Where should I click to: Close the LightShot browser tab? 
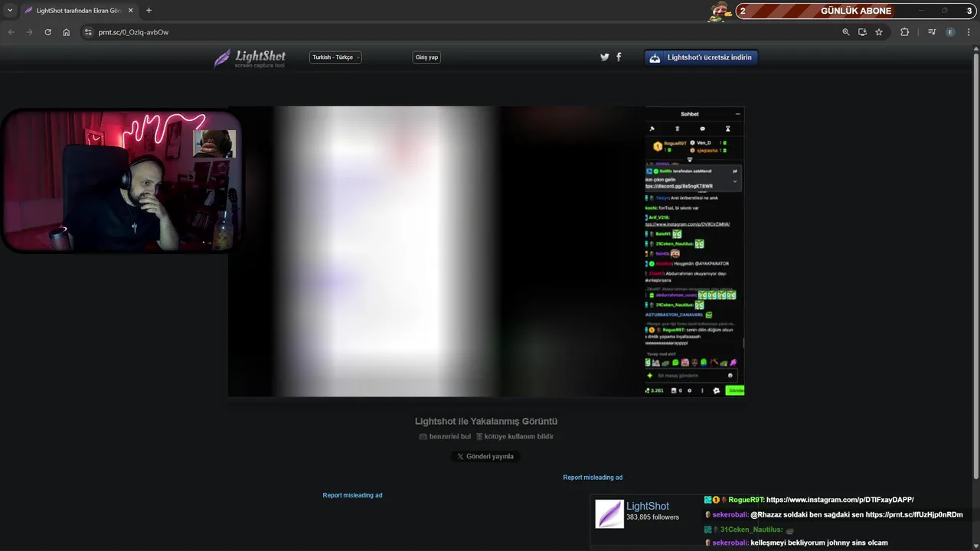click(x=130, y=11)
